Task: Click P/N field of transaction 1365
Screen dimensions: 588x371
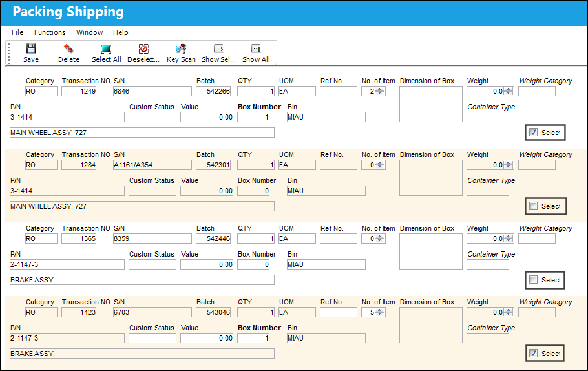Action: pos(67,264)
